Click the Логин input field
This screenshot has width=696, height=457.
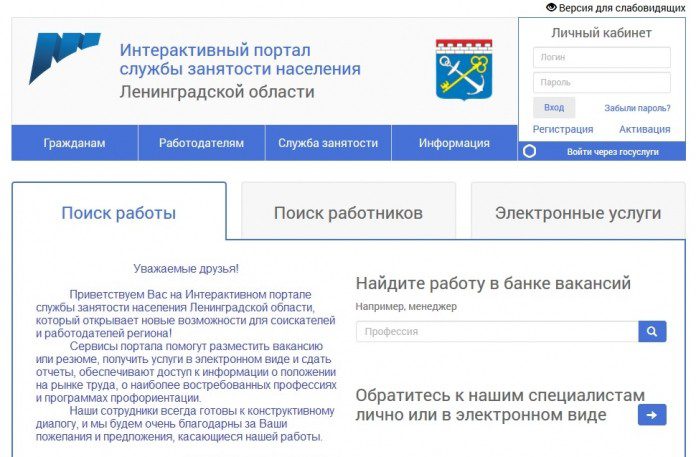(x=601, y=57)
